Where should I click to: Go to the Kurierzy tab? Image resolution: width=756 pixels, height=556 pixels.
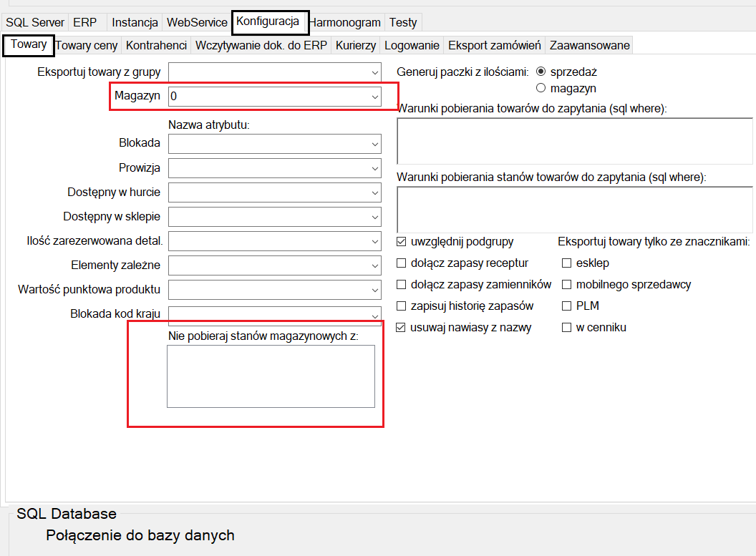tap(355, 45)
